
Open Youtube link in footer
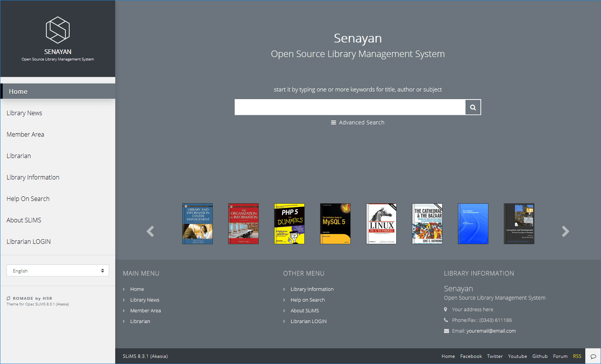518,356
